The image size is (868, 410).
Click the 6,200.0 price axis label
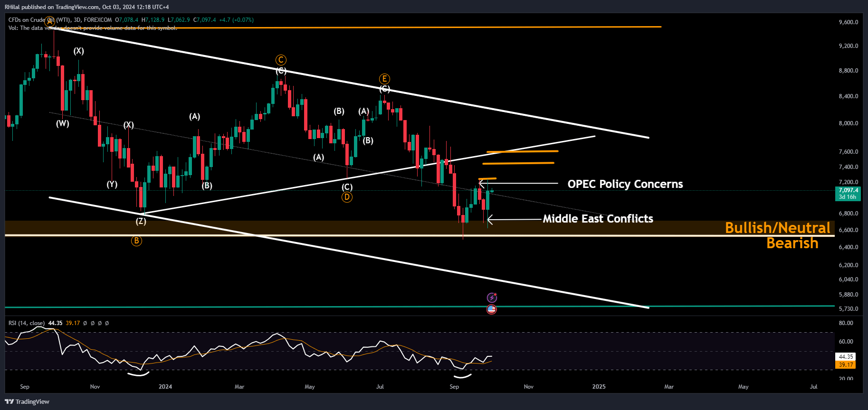click(x=849, y=265)
